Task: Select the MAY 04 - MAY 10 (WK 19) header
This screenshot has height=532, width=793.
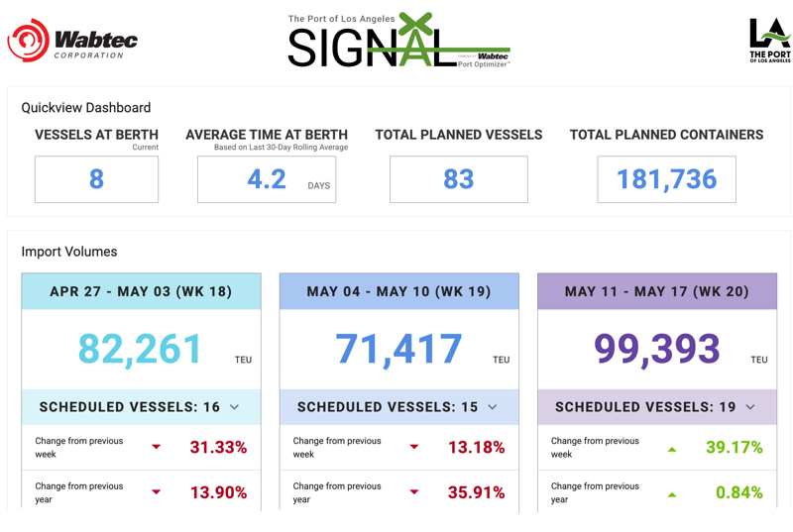Action: (x=399, y=291)
